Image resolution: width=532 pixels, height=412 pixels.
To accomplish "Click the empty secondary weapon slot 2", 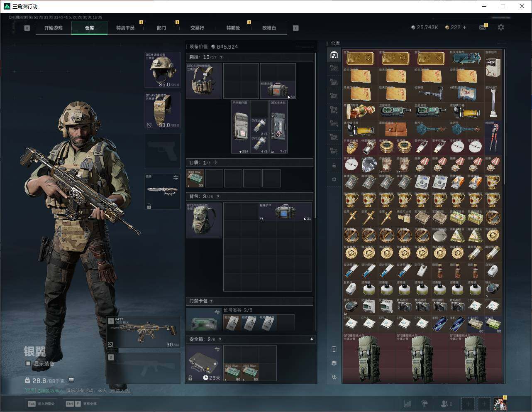I will (144, 368).
